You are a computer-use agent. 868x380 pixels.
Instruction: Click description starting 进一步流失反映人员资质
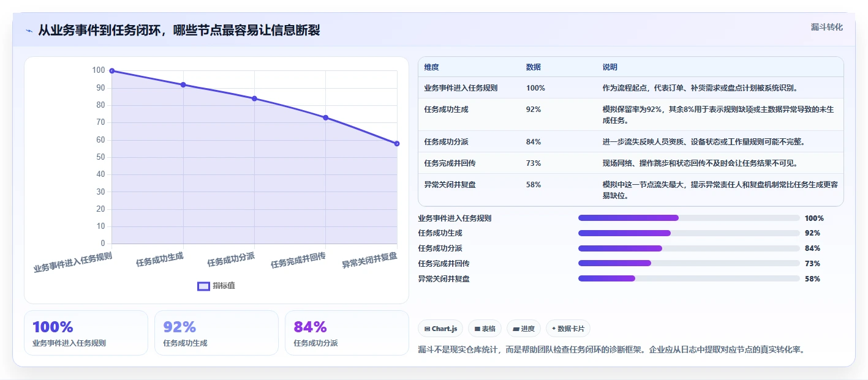703,142
